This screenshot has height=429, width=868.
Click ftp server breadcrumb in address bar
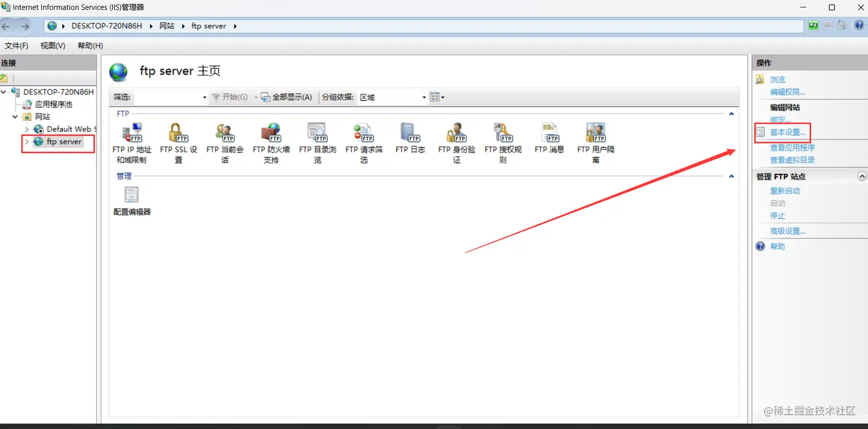coord(209,26)
